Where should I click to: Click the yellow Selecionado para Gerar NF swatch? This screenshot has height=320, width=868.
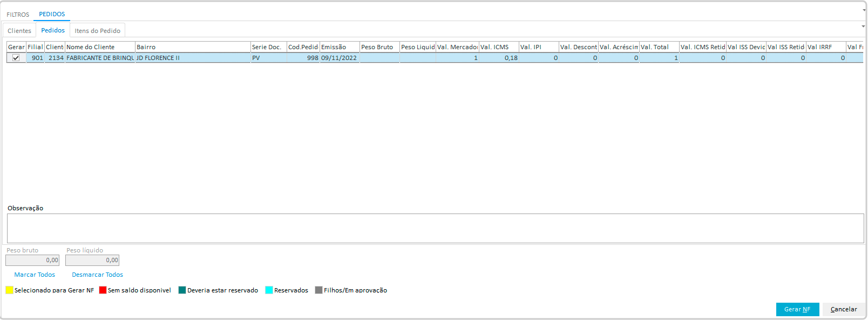coord(9,290)
